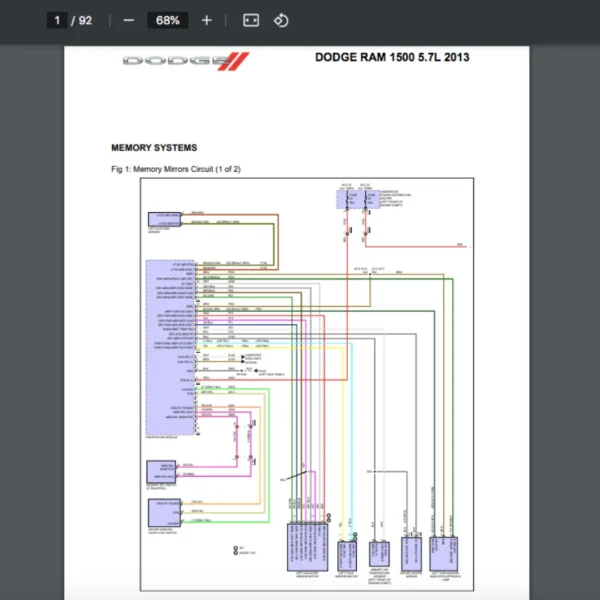Click the small purple box at upper left of diagram
600x600 pixels.
point(165,217)
